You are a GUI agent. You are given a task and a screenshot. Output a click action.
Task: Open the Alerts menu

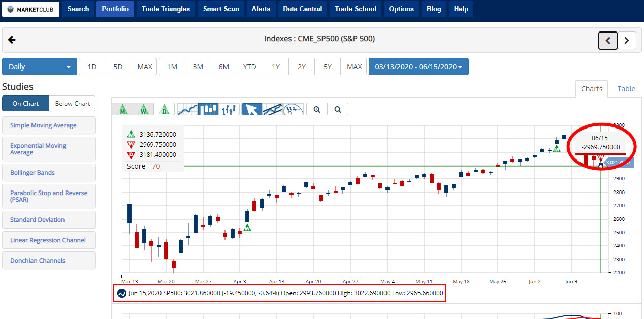(x=261, y=9)
